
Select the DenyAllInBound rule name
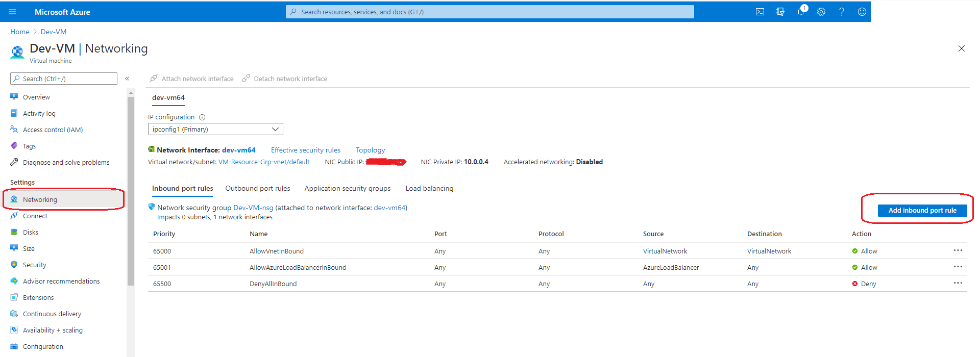point(273,284)
